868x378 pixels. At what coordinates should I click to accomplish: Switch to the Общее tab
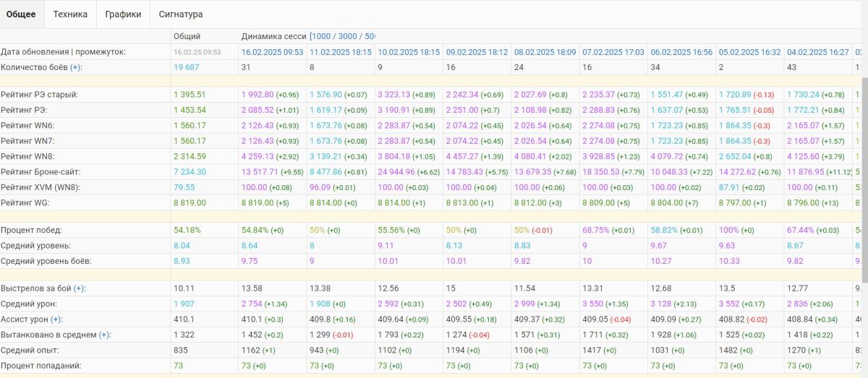coord(21,14)
